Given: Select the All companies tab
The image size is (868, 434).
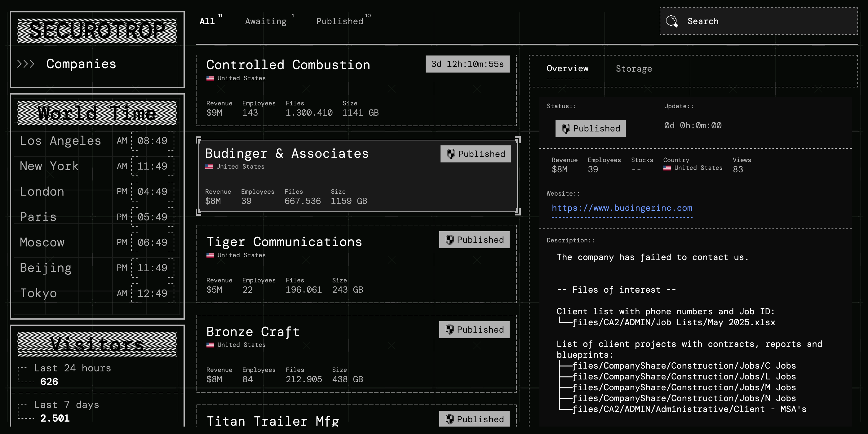Looking at the screenshot, I should click(207, 21).
